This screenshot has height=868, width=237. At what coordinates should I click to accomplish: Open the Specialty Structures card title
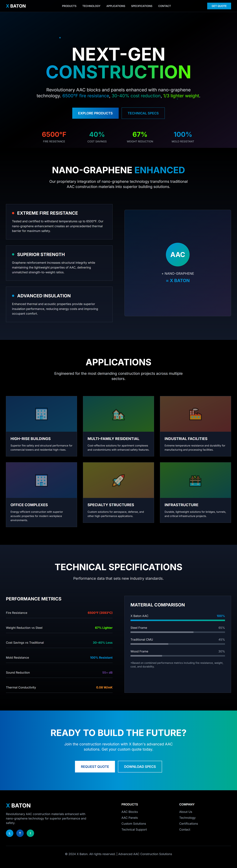pos(111,505)
